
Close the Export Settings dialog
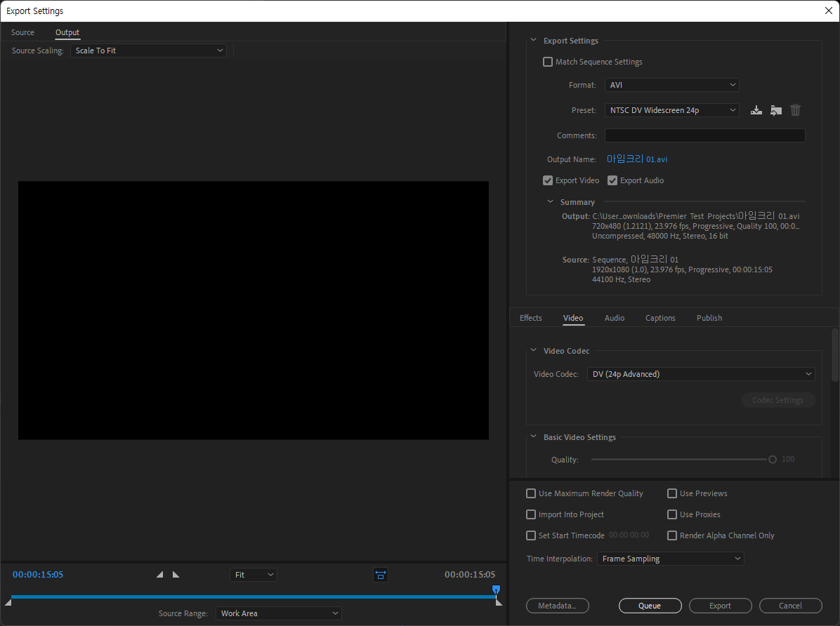click(x=828, y=11)
